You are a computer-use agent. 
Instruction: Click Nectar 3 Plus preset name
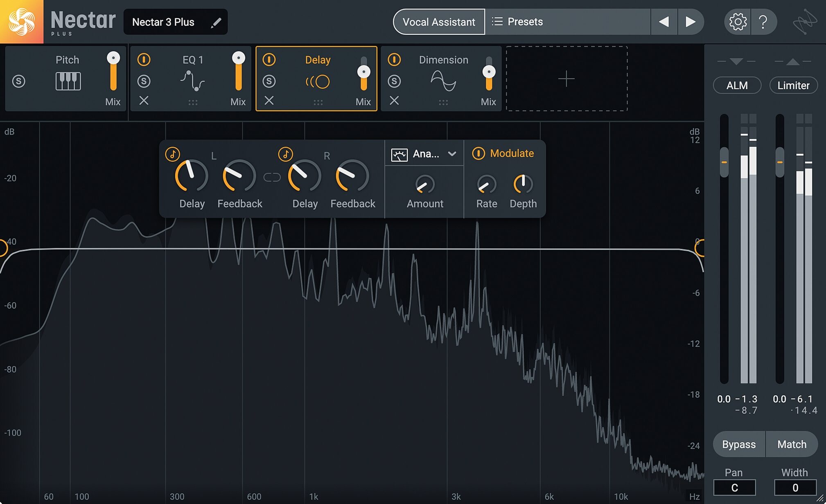(x=163, y=22)
